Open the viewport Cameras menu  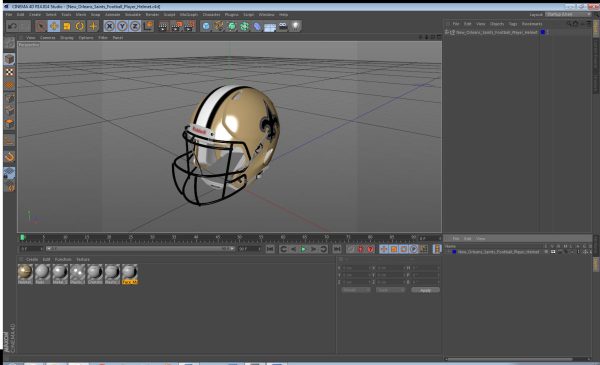point(48,37)
